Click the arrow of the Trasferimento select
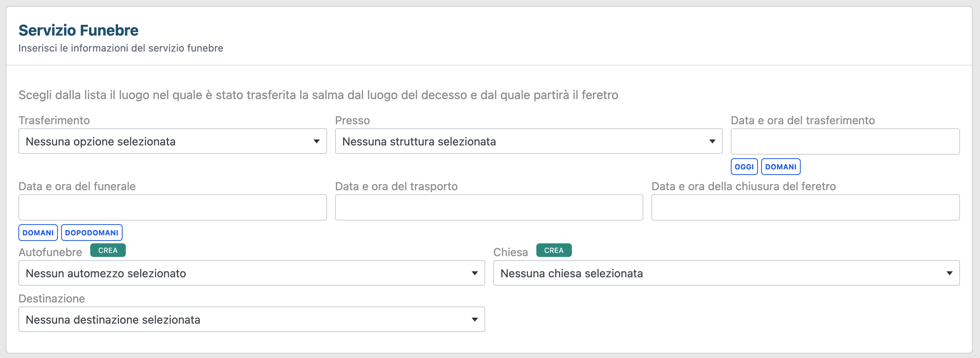Image resolution: width=980 pixels, height=358 pixels. pos(316,141)
